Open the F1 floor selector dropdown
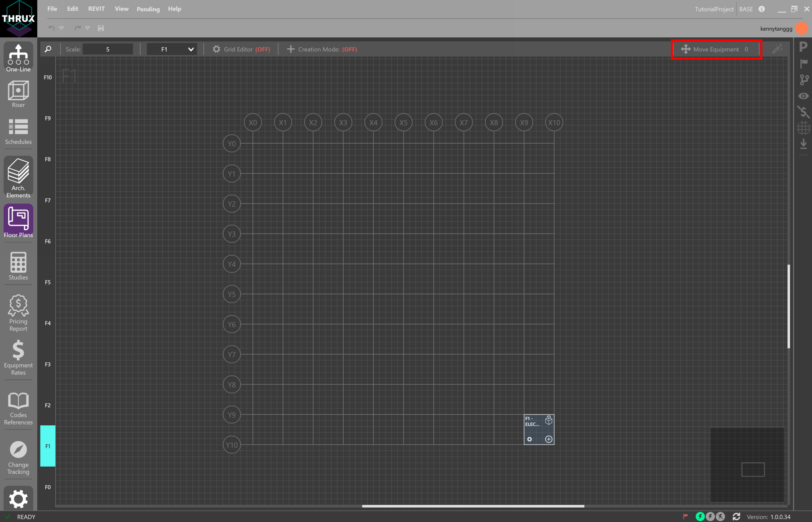Viewport: 812px width, 522px height. coord(172,49)
